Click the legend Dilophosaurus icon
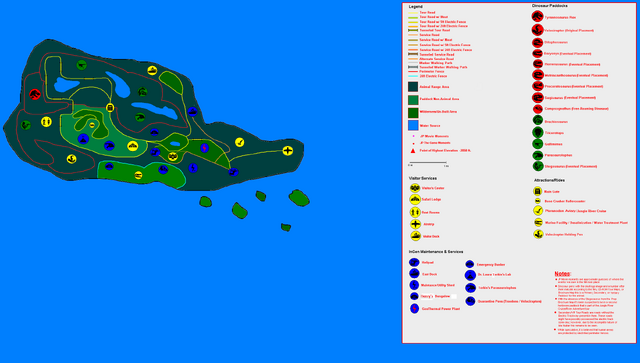 (x=538, y=42)
